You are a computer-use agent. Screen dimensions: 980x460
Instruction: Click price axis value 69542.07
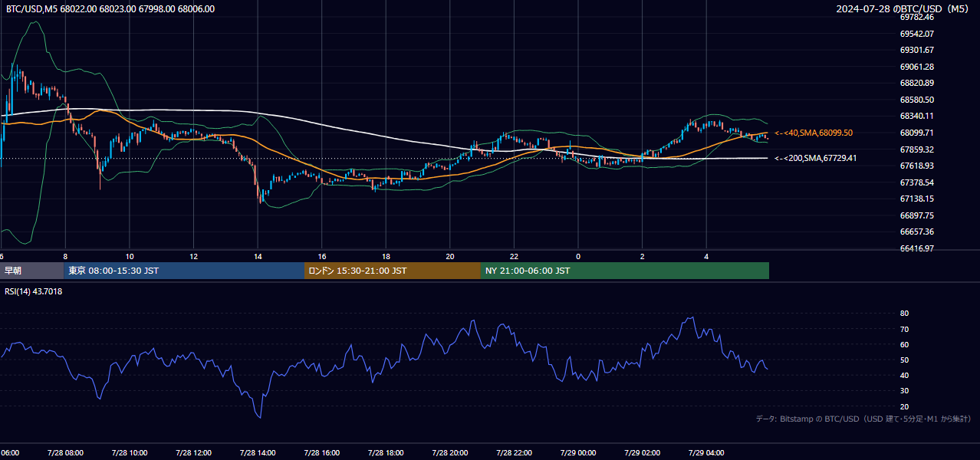coord(916,34)
